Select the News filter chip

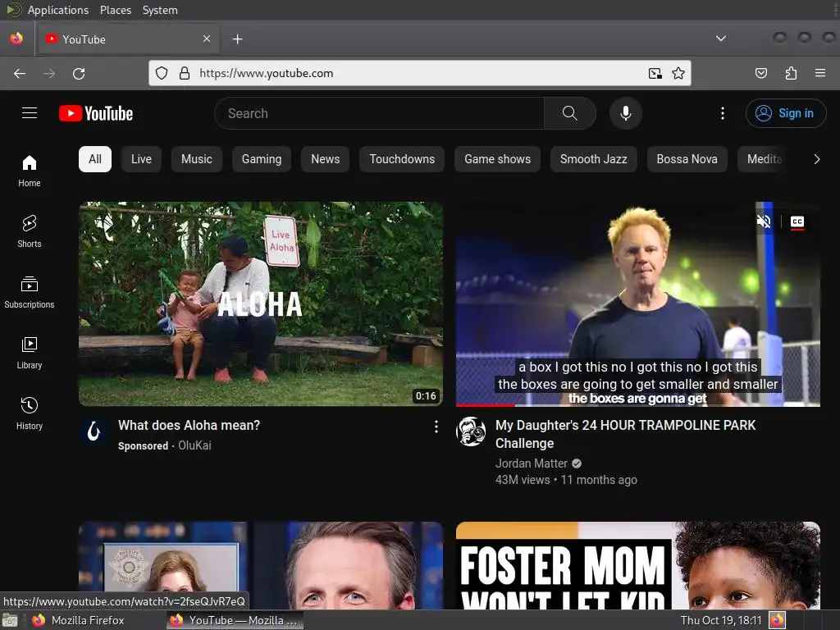tap(325, 159)
